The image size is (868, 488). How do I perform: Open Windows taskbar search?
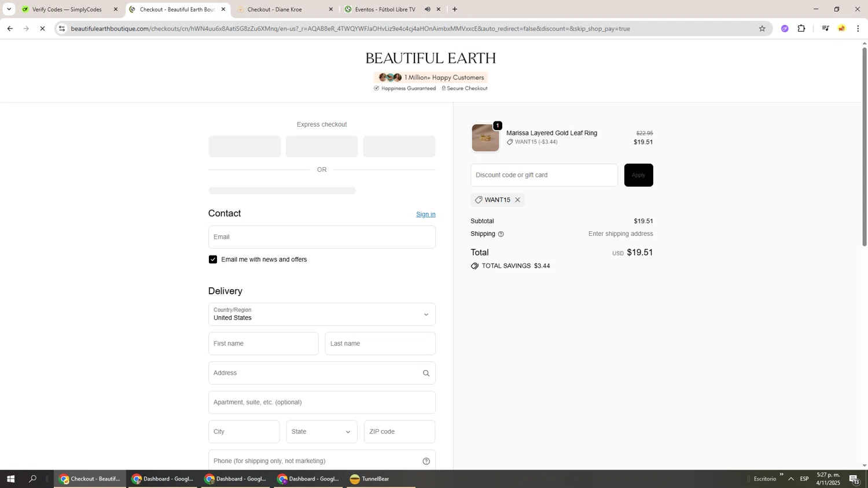click(33, 479)
